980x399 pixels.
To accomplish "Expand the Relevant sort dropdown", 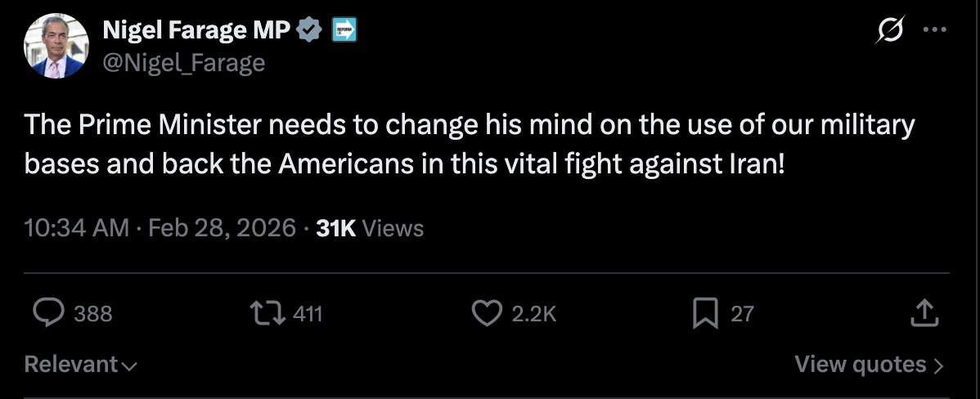I will [x=80, y=365].
